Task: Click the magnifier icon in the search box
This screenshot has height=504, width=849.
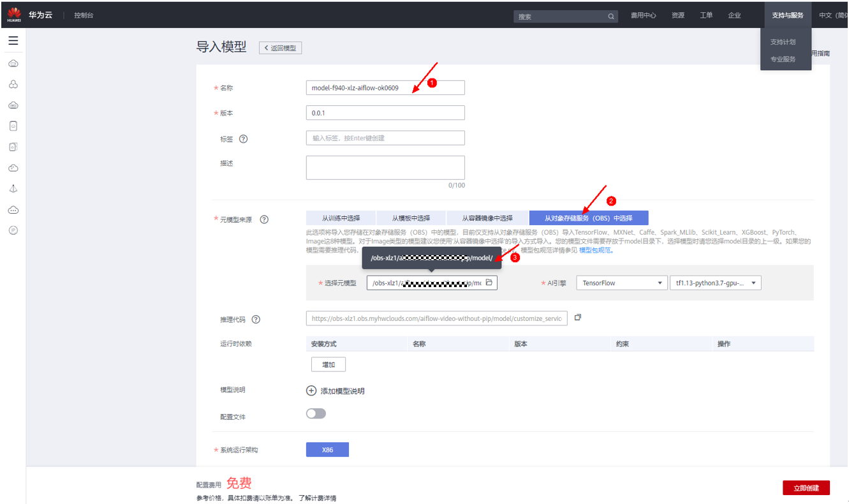Action: (610, 17)
